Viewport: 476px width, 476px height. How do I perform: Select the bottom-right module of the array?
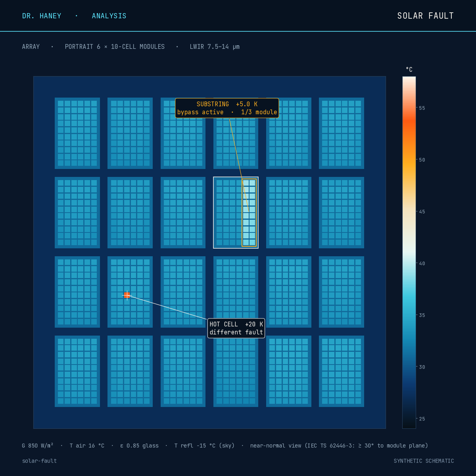(x=342, y=371)
